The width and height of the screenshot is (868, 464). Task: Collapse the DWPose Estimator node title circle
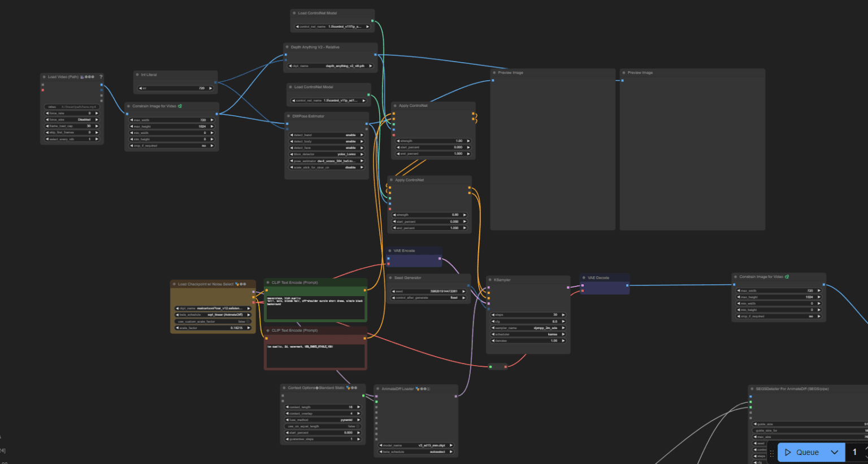tap(288, 116)
